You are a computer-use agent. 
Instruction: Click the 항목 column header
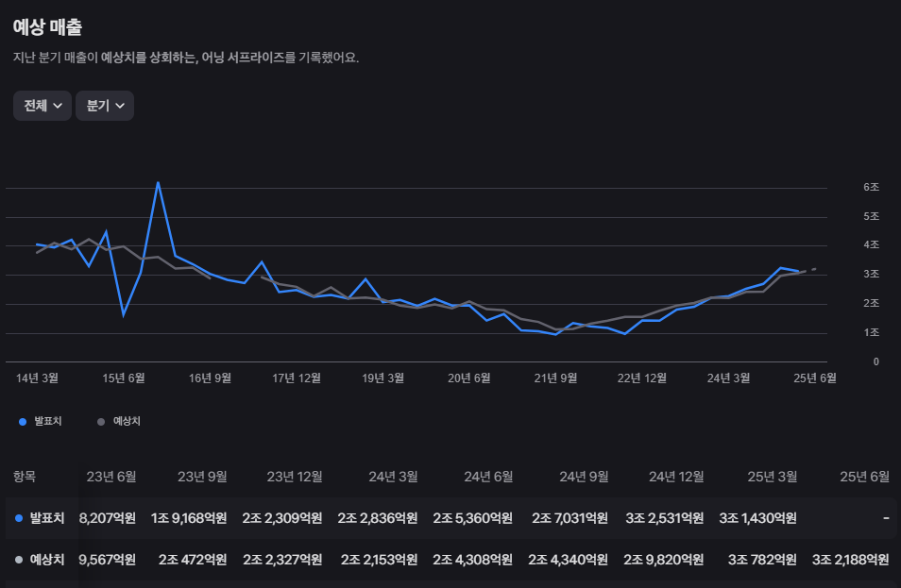tap(25, 477)
